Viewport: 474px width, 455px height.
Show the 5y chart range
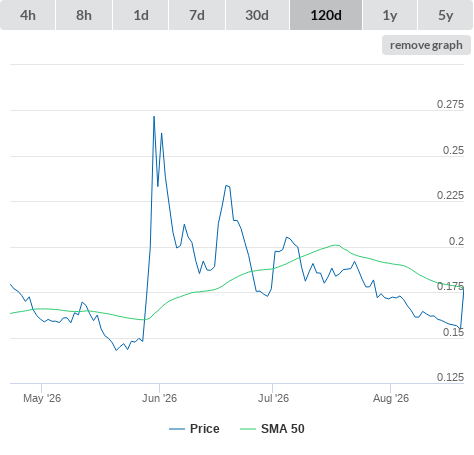445,15
